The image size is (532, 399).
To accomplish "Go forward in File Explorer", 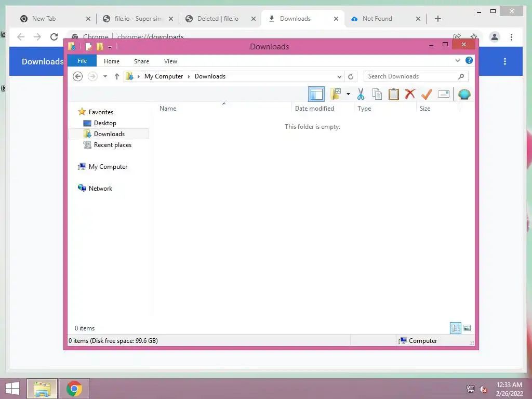I will 92,76.
